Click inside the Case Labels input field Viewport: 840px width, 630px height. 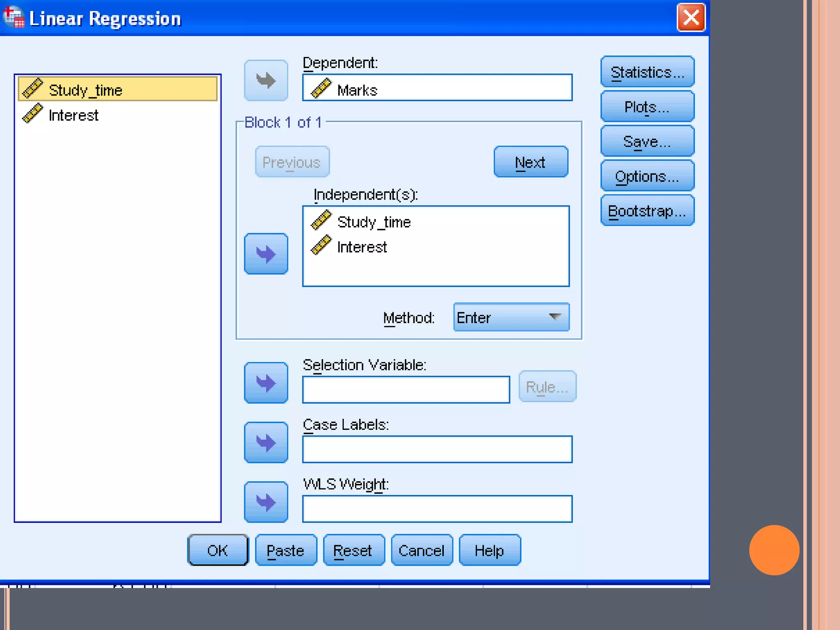437,450
